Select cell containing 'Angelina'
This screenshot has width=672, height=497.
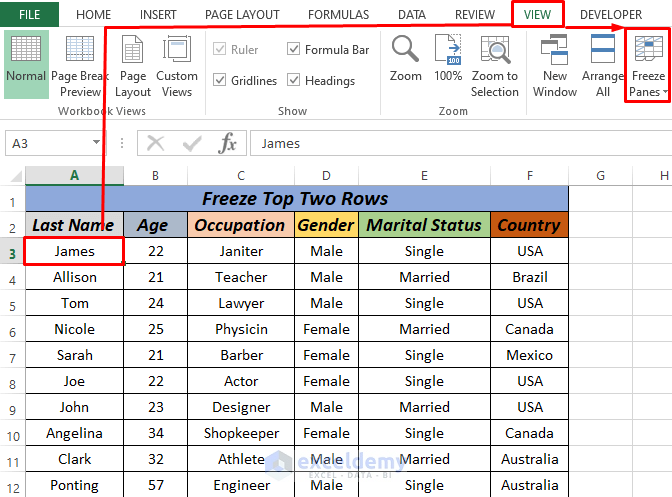point(75,433)
